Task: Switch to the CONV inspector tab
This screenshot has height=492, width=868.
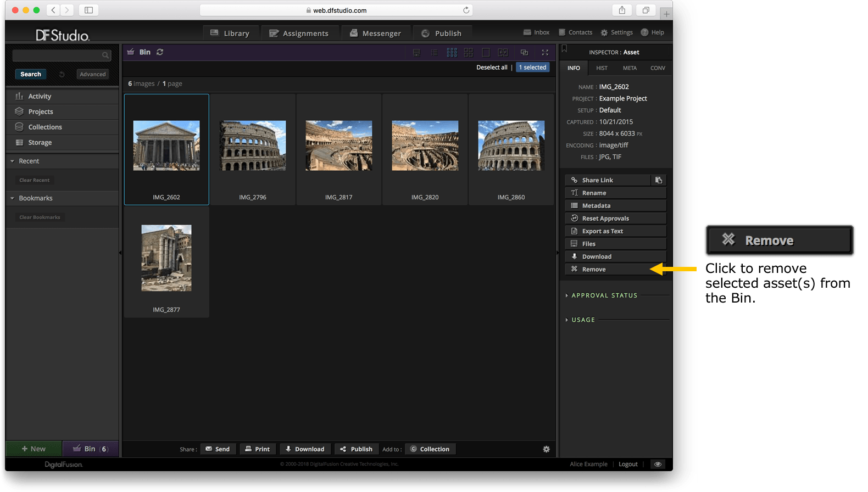Action: tap(658, 68)
